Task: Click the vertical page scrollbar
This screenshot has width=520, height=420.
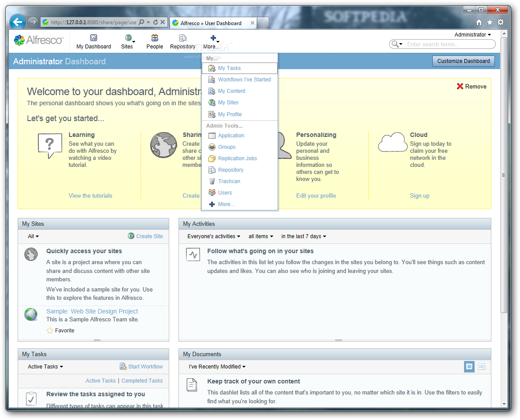Action: 504,175
